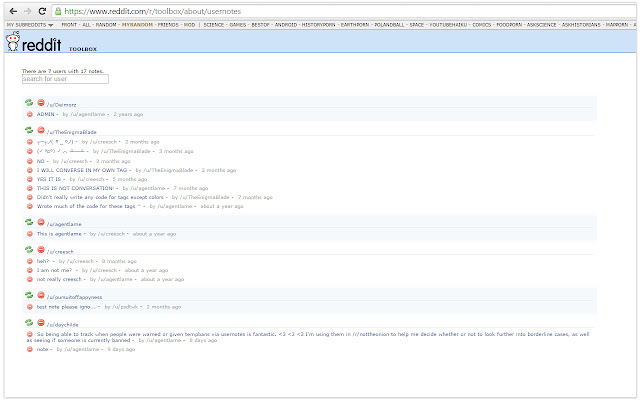640x400 pixels.
Task: Refresh icon beside /u/pursuitoffappyness
Action: [x=29, y=295]
